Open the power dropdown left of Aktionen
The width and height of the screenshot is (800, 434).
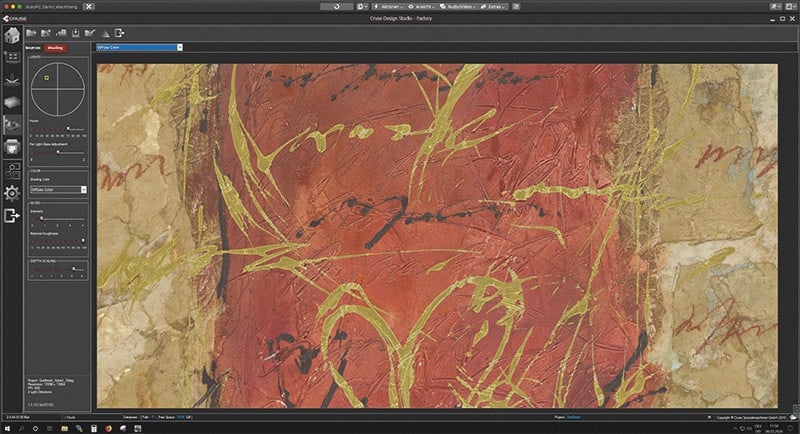pos(363,7)
